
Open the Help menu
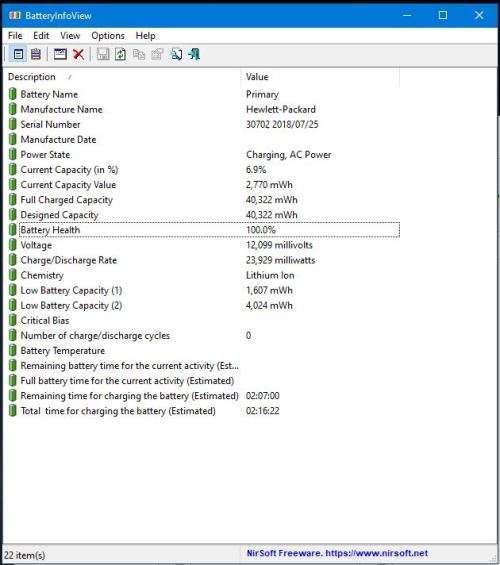pyautogui.click(x=146, y=36)
